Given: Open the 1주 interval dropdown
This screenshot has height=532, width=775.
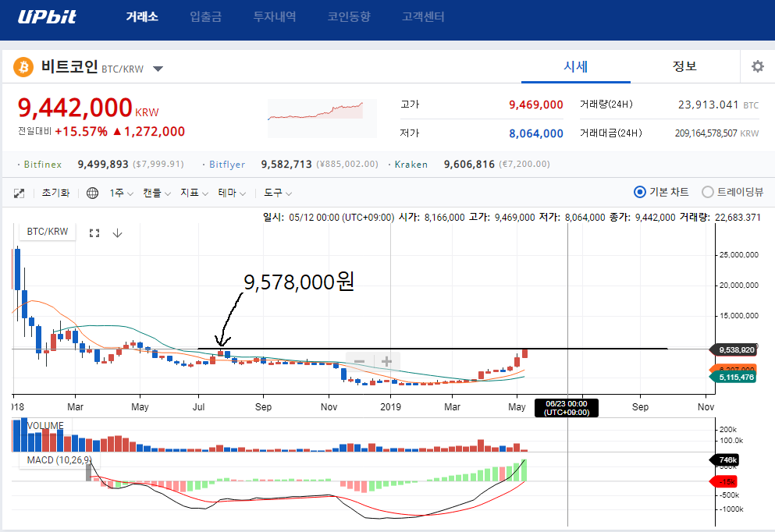Looking at the screenshot, I should pos(122,193).
